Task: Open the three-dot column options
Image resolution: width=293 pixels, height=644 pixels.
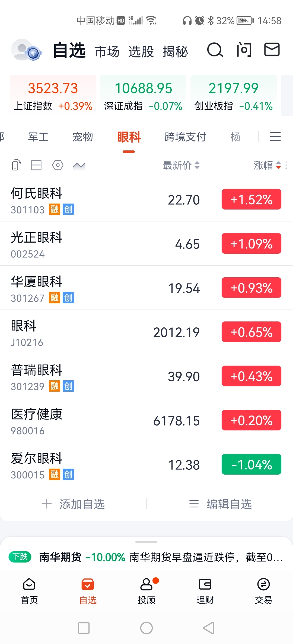Action: pos(286,165)
